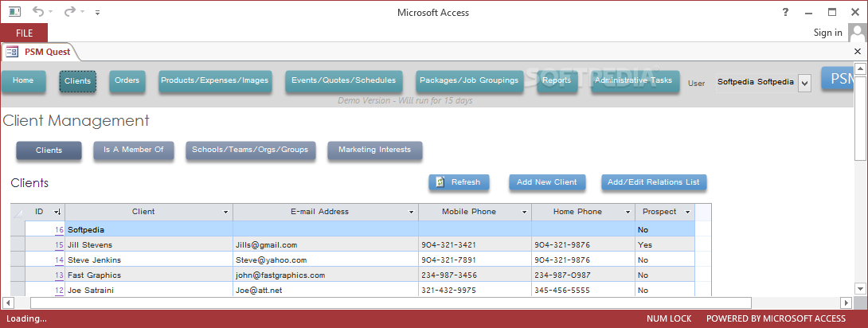The image size is (868, 328).
Task: Open Home Phone column dropdown arrow
Action: click(628, 212)
